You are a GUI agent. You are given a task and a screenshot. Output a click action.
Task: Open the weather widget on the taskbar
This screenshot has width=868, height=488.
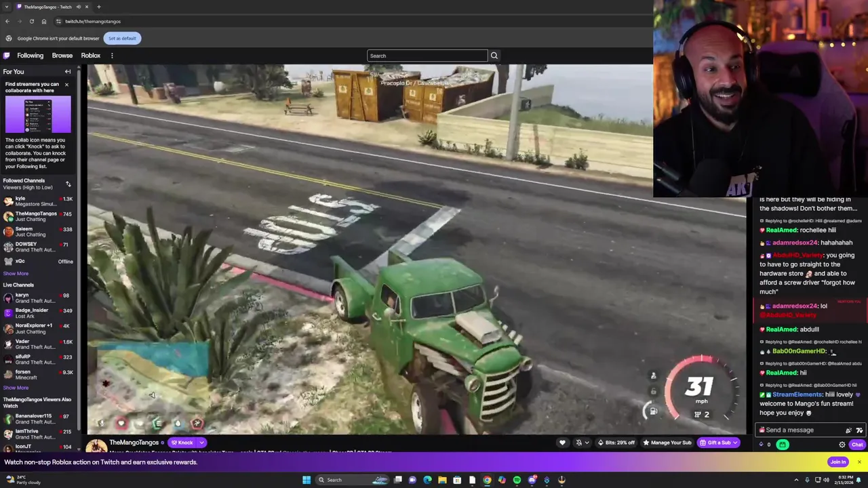click(x=24, y=480)
